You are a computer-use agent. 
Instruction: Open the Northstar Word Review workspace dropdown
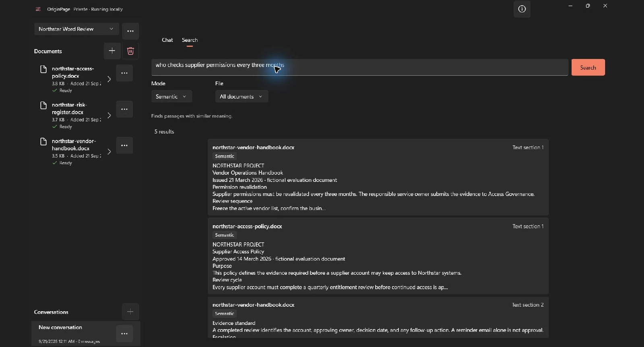click(76, 29)
